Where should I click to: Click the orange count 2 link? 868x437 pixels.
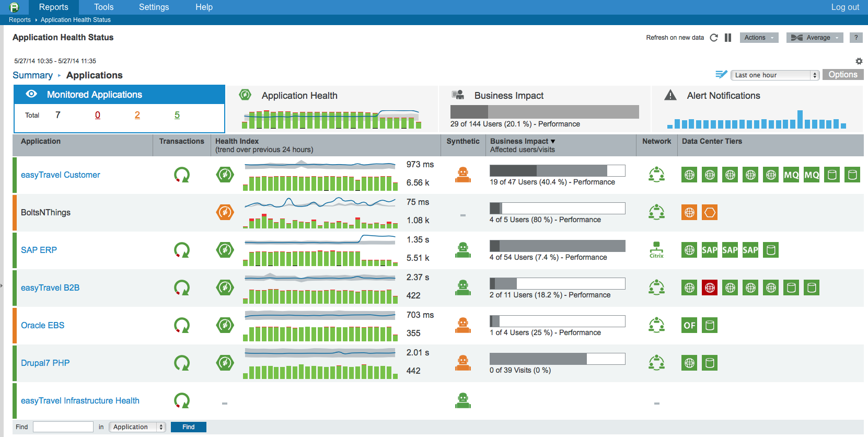[137, 115]
